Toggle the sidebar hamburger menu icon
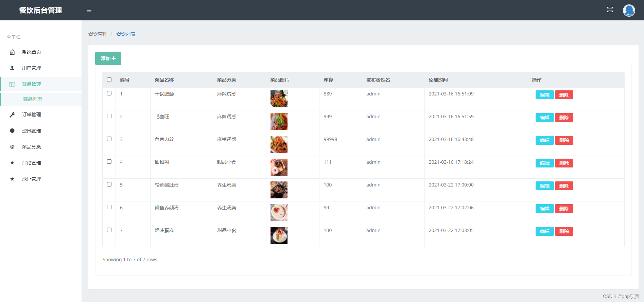Image resolution: width=644 pixels, height=302 pixels. (89, 11)
